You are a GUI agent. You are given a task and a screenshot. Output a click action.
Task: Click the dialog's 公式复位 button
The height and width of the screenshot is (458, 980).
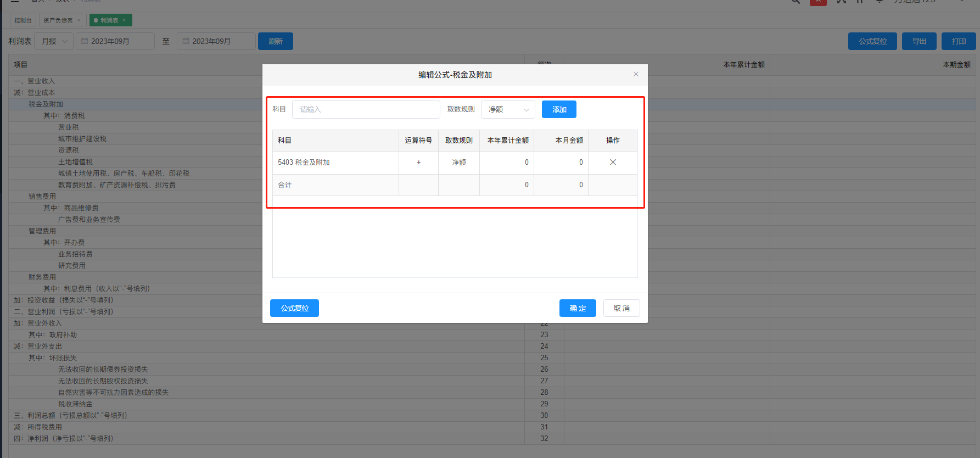coord(294,308)
